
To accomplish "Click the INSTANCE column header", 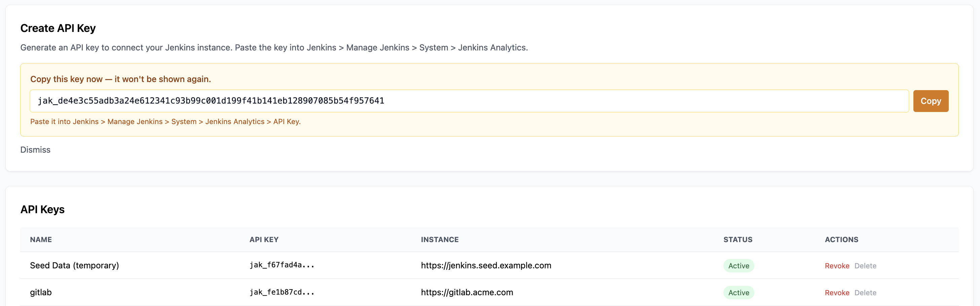I will tap(440, 239).
